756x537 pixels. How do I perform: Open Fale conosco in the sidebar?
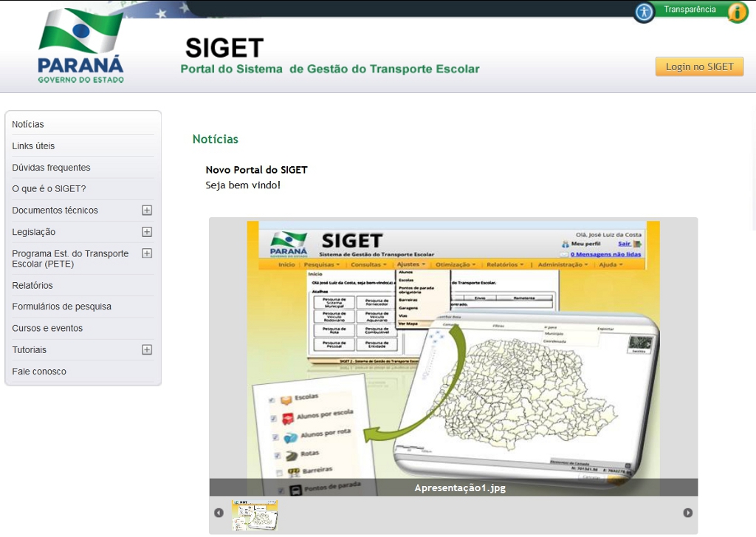click(83, 372)
